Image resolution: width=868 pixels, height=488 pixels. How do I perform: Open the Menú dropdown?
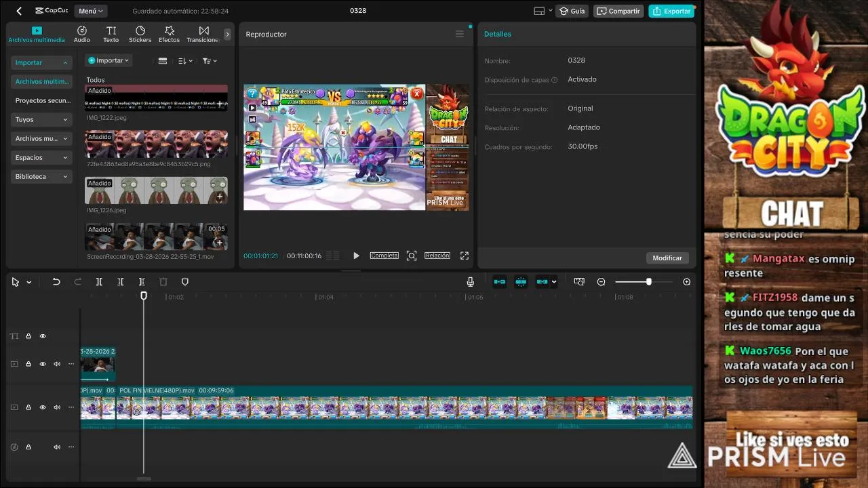click(91, 11)
